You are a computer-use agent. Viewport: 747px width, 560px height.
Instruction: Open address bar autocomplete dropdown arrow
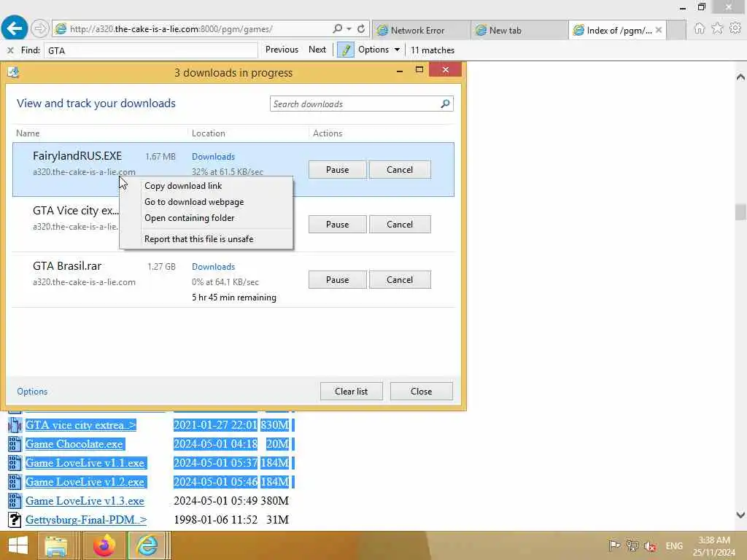pos(349,28)
